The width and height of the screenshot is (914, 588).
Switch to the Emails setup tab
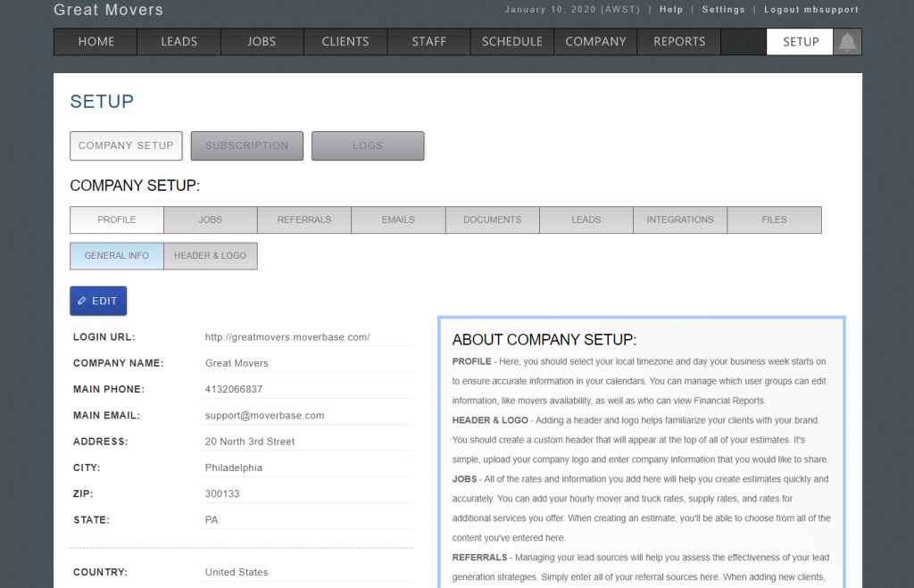point(398,219)
